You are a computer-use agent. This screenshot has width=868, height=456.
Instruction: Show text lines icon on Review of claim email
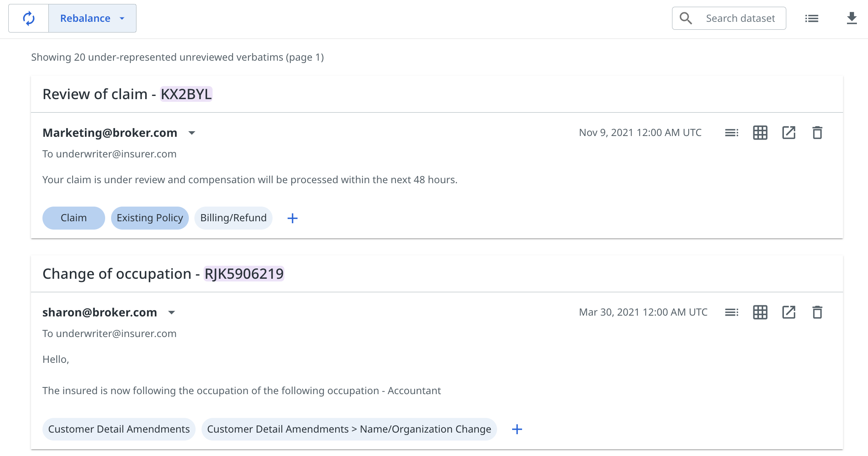point(731,133)
